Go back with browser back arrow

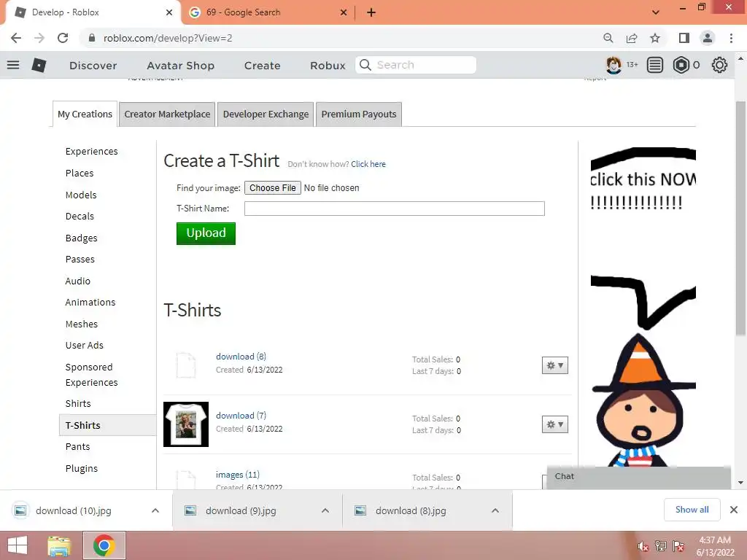click(16, 38)
